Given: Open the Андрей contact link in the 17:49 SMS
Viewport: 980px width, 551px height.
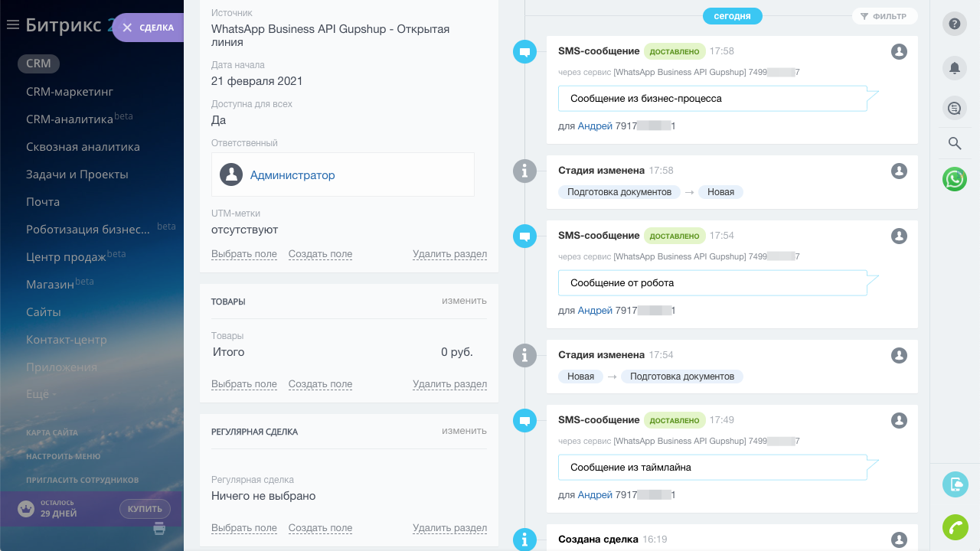Looking at the screenshot, I should [595, 495].
